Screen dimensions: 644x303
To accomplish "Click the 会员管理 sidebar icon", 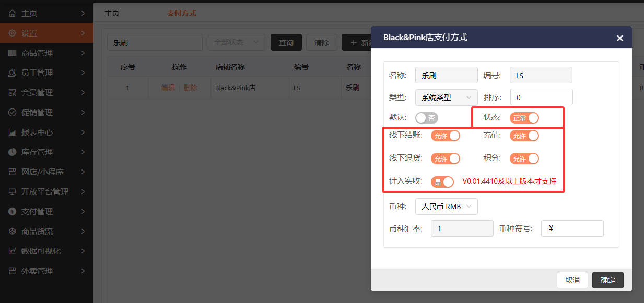I will point(13,92).
